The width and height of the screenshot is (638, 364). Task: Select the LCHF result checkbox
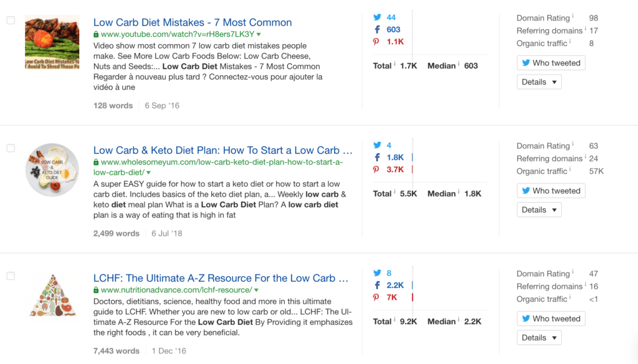(x=10, y=274)
